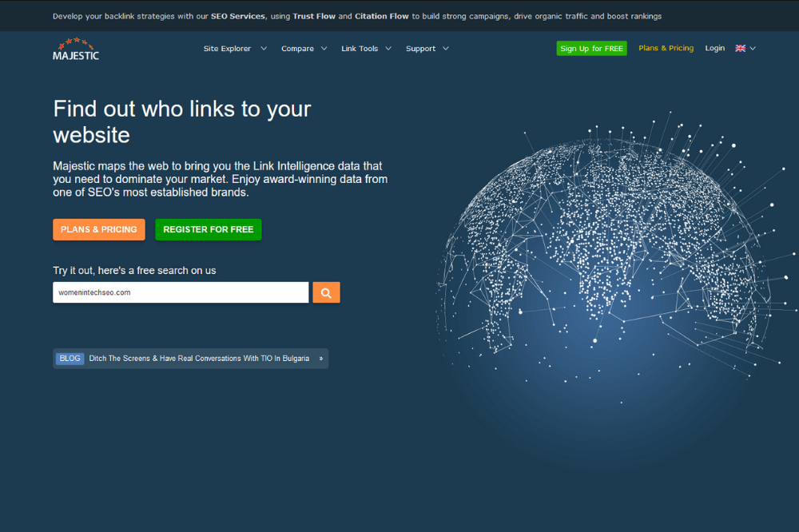Click the green REGISTER FOR FREE button

[209, 229]
